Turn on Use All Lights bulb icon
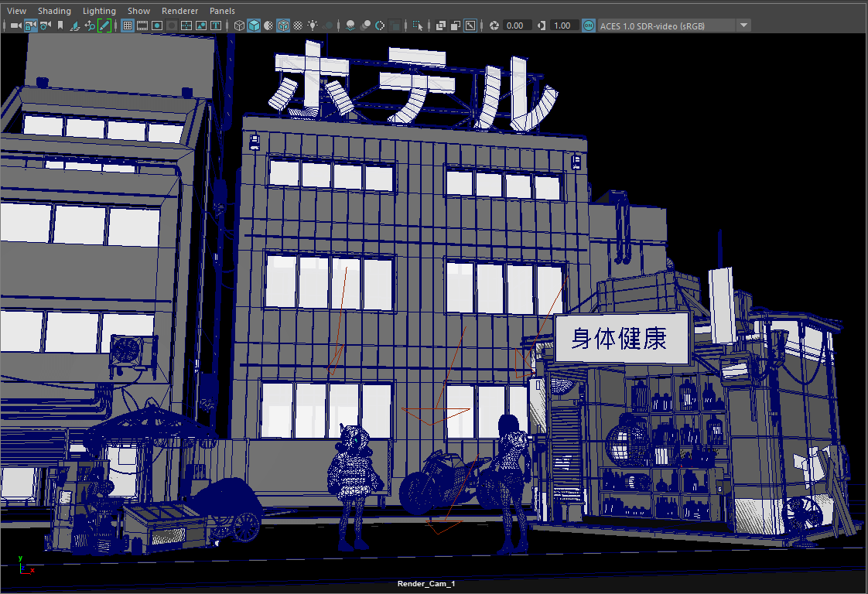 [313, 26]
